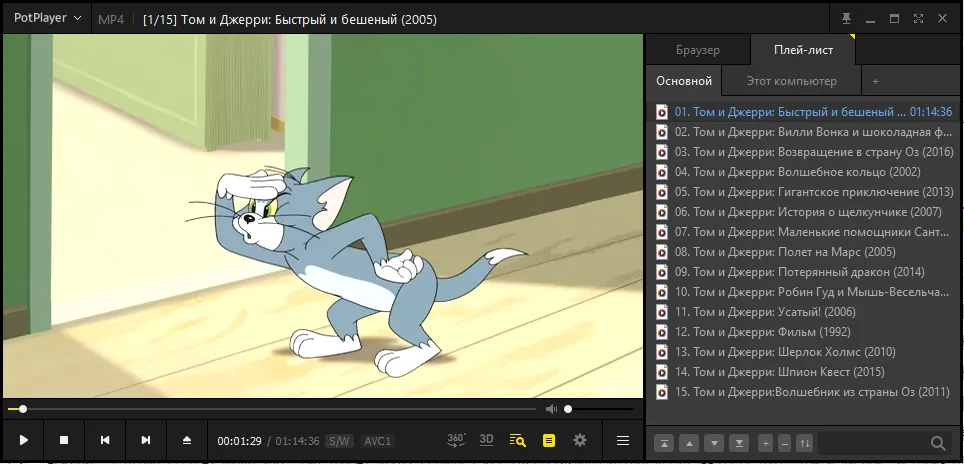Viewport: 964px width, 464px height.
Task: Select playlist item 01 Быстрый и бешеный
Action: [x=803, y=112]
